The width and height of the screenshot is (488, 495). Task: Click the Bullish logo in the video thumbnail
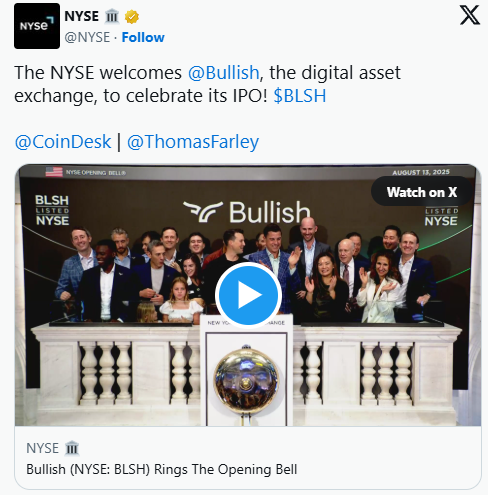tap(247, 212)
